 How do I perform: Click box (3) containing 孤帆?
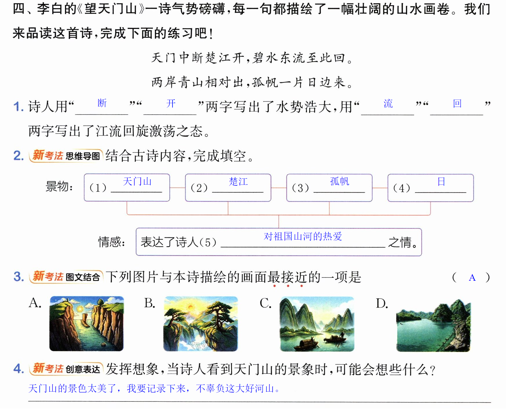click(x=329, y=188)
